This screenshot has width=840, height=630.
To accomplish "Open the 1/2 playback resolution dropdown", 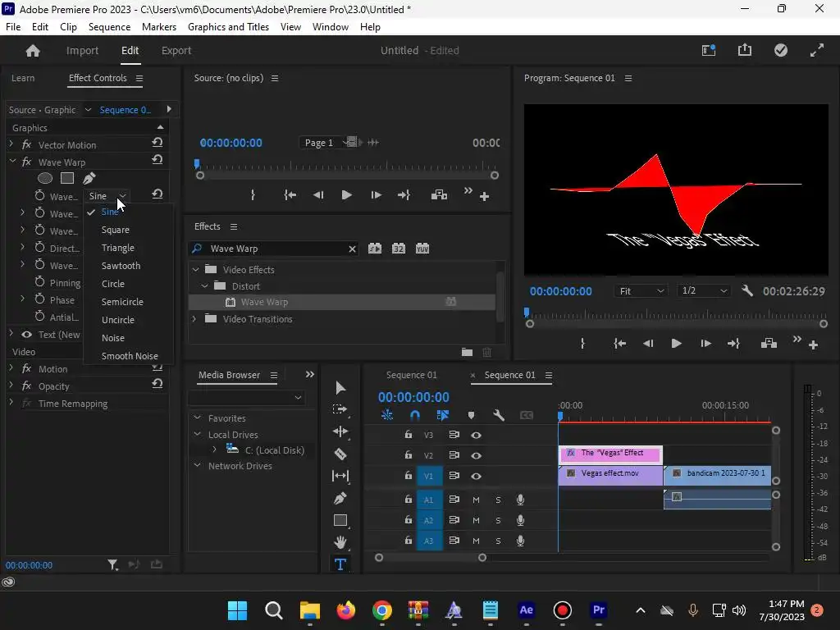I will (703, 291).
